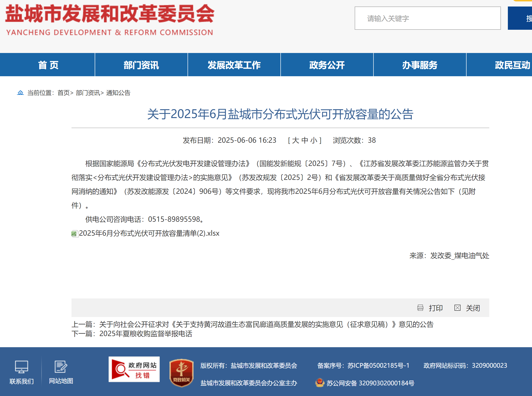The height and width of the screenshot is (396, 532).
Task: Set font size to 中
Action: pyautogui.click(x=305, y=140)
